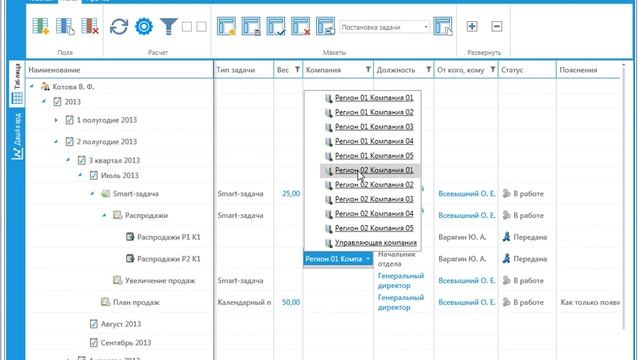640x360 pixels.
Task: Switch to the Таблица side tab
Action: click(x=17, y=84)
